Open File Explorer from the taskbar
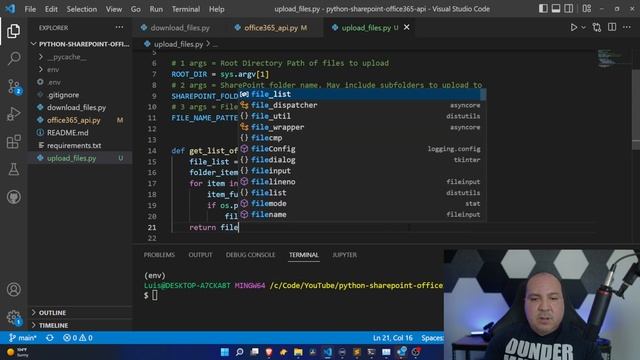Image resolution: width=640 pixels, height=360 pixels. click(x=298, y=352)
